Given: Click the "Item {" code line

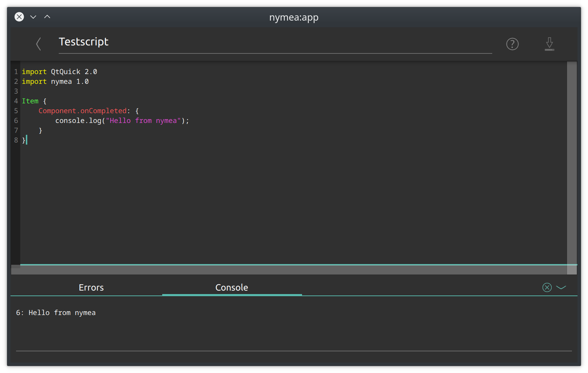Looking at the screenshot, I should pos(34,101).
